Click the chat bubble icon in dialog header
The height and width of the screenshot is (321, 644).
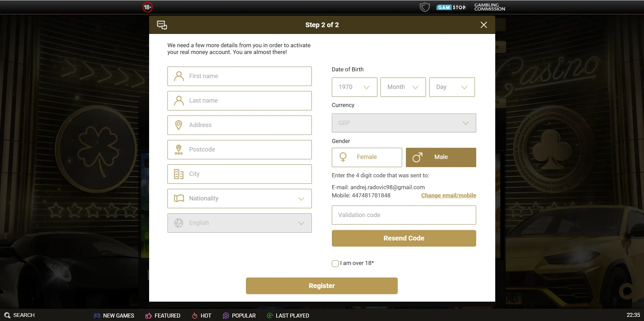[x=162, y=25]
